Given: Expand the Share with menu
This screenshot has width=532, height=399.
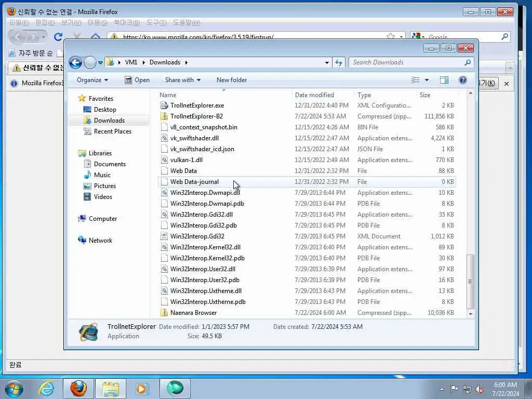Looking at the screenshot, I should (x=182, y=80).
